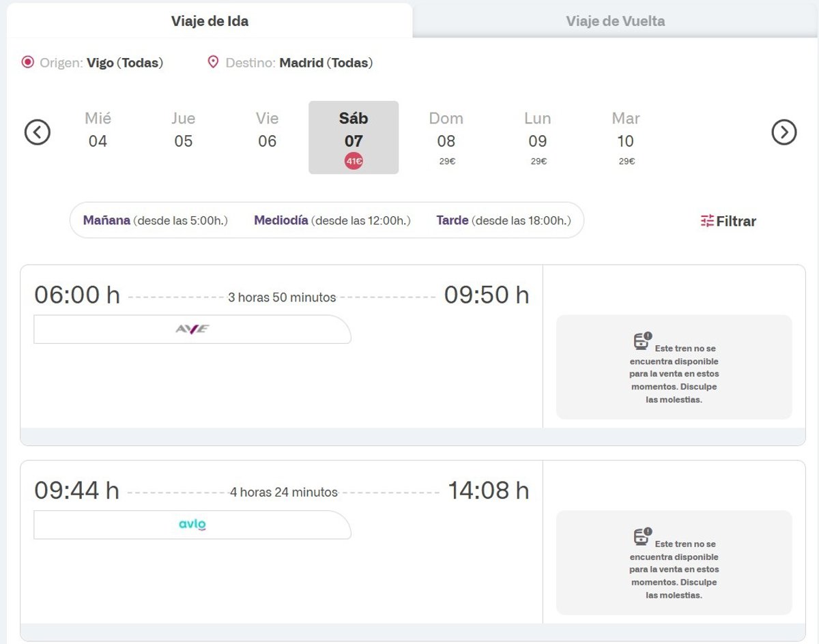The width and height of the screenshot is (819, 644).
Task: Pick Mié 04 in date carousel
Action: [x=98, y=130]
